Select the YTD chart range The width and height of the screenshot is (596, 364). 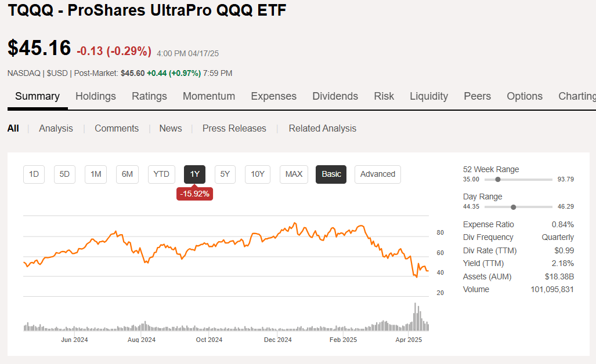pos(161,174)
